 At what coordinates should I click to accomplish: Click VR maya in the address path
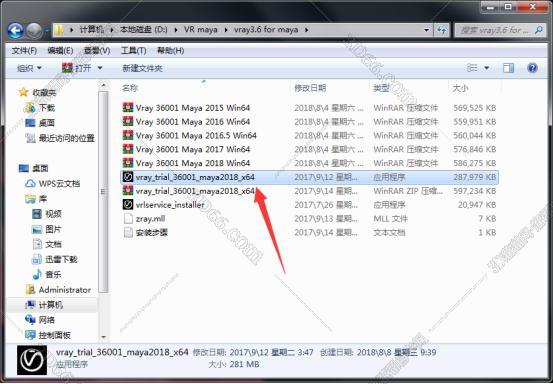[x=201, y=30]
